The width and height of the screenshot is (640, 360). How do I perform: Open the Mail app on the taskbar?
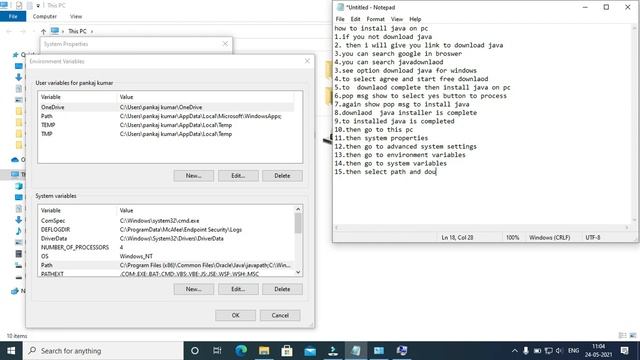click(x=310, y=351)
